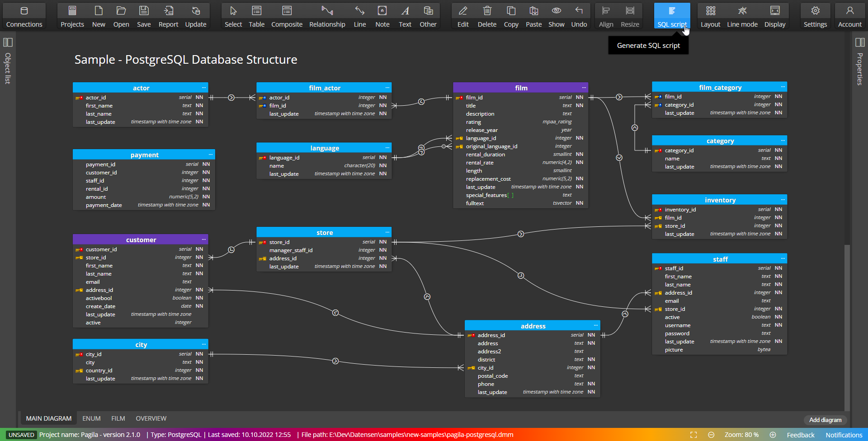Zoom out using the minus control
Viewport: 868px width, 441px height.
(711, 435)
